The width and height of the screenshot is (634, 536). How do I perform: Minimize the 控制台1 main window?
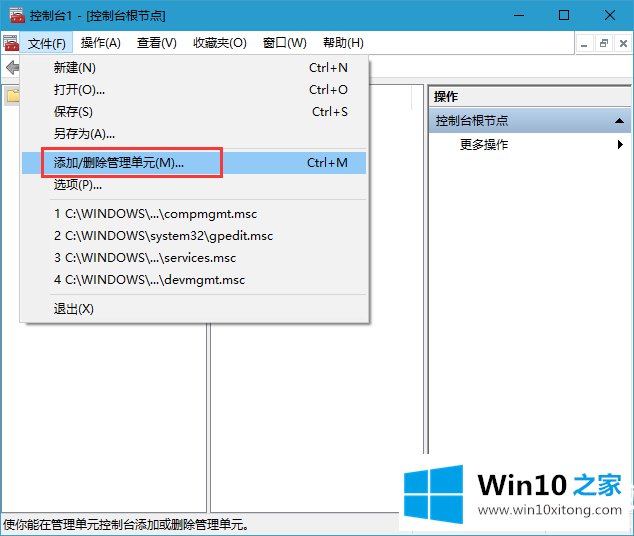(519, 16)
